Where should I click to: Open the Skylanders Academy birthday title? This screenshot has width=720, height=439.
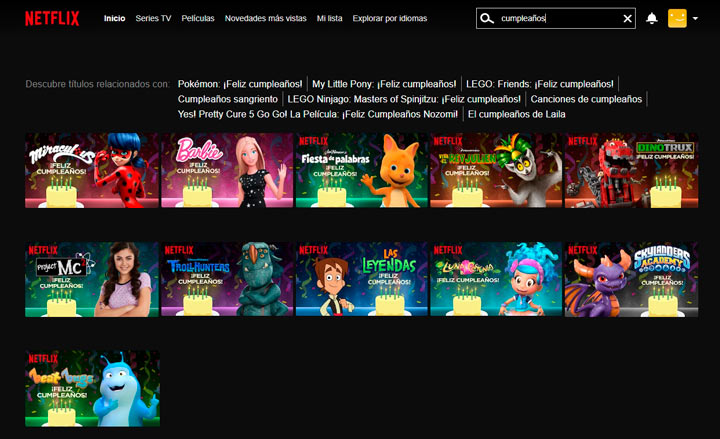click(631, 280)
